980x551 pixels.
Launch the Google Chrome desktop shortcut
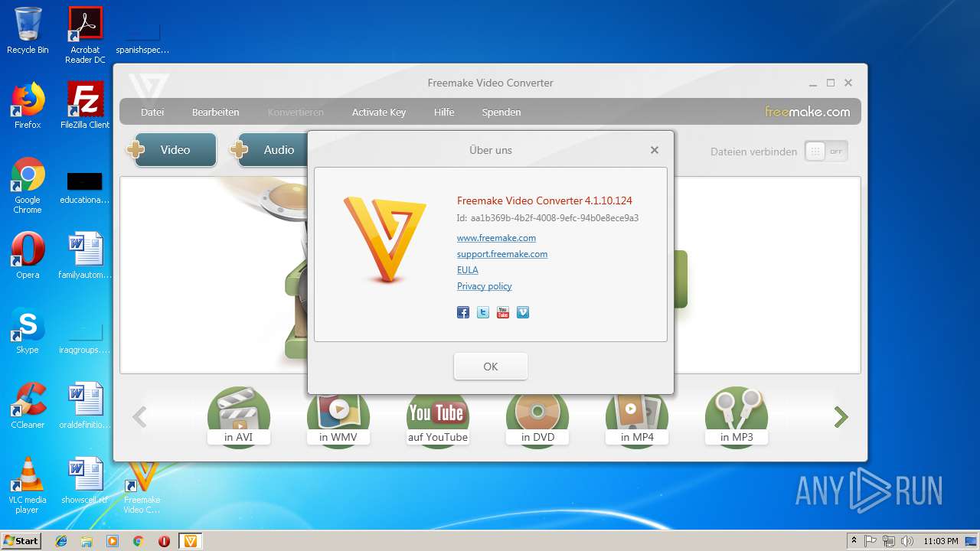[28, 185]
